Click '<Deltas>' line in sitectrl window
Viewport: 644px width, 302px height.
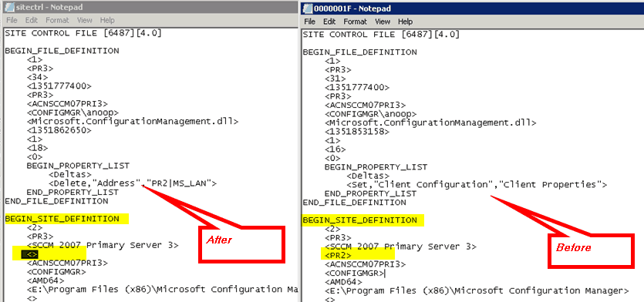(70, 174)
